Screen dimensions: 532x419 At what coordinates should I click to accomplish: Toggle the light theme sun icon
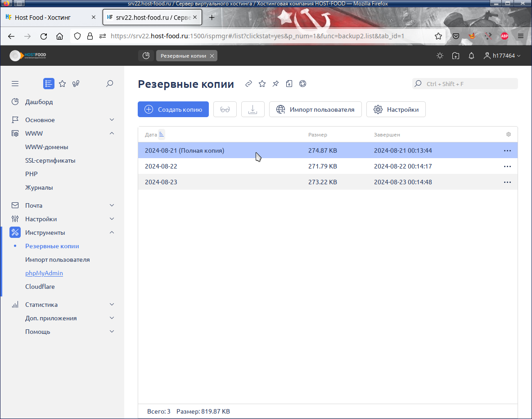[440, 56]
